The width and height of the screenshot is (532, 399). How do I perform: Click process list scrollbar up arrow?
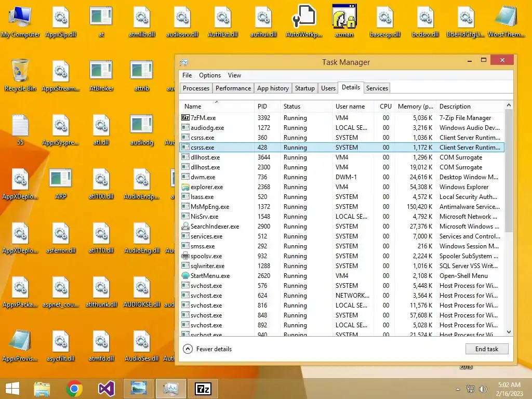[x=509, y=105]
